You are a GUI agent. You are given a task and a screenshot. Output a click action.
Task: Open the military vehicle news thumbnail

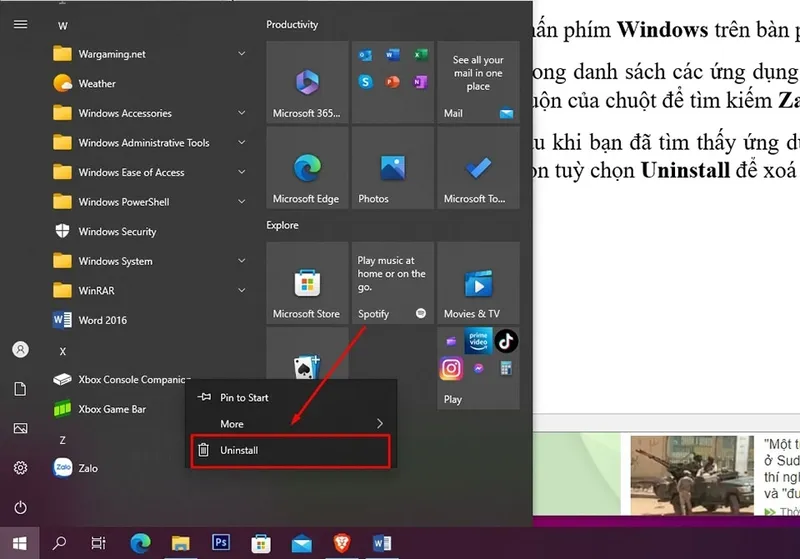click(692, 475)
